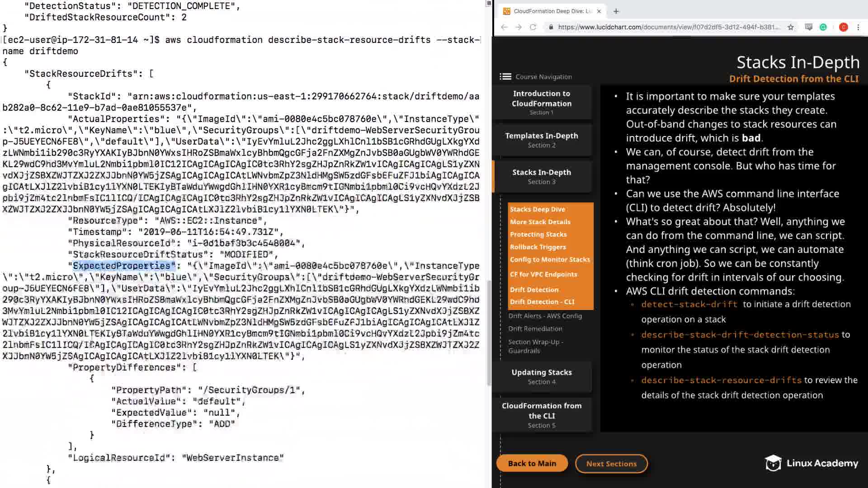Click the green Grammarly extension icon
This screenshot has height=488, width=868.
823,27
